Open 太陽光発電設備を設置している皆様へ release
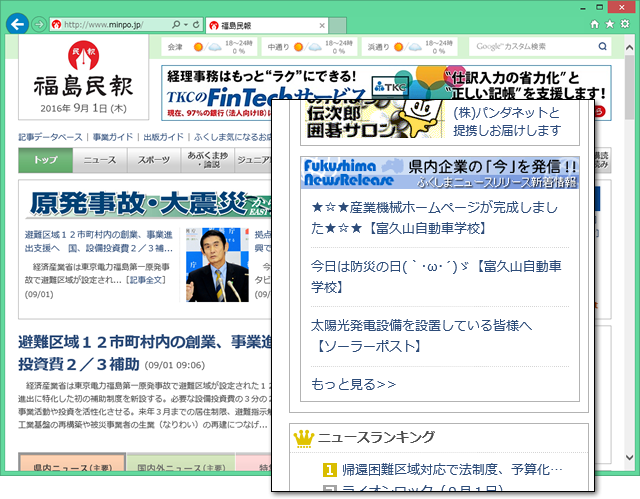Screen dimensions: 640x499 pos(421,335)
